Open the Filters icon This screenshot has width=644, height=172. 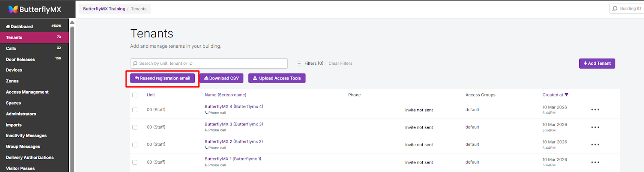pyautogui.click(x=299, y=63)
